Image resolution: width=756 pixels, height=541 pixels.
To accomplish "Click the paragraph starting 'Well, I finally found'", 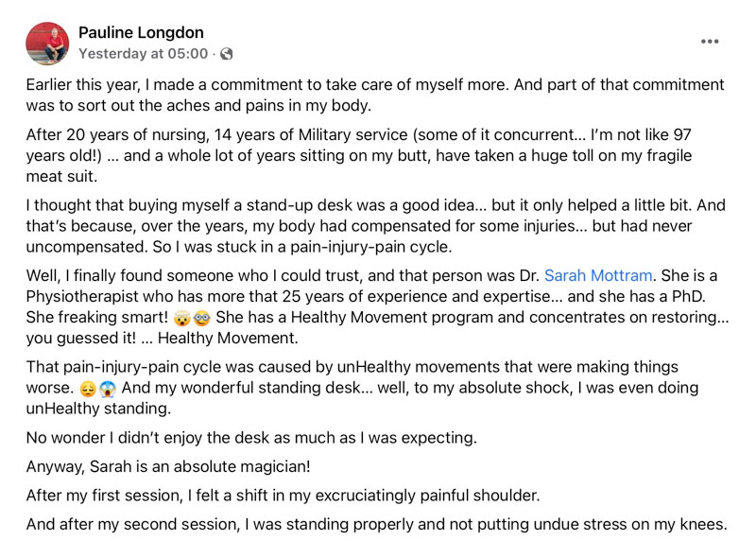I will (377, 307).
